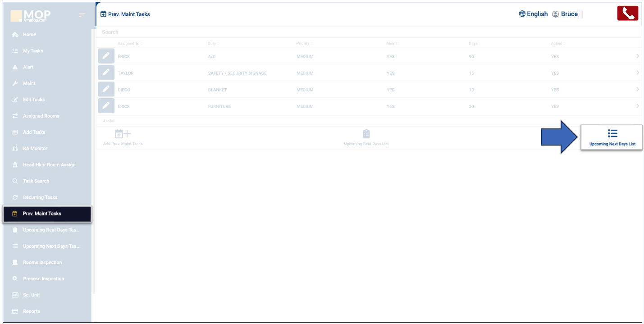The height and width of the screenshot is (324, 644).
Task: Click pencil edit icon for Blanket row
Action: [106, 89]
